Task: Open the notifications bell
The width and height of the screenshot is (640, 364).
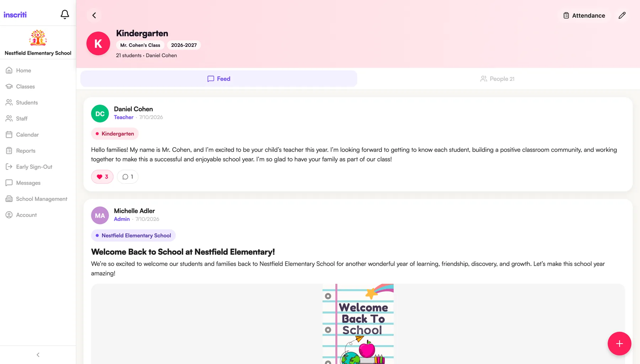Action: [65, 15]
